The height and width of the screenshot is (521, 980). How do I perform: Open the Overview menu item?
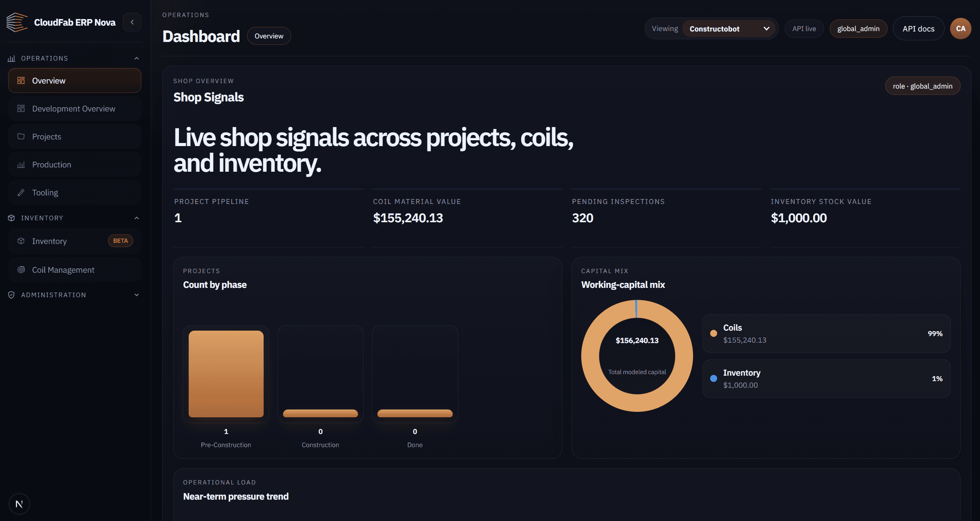(75, 80)
